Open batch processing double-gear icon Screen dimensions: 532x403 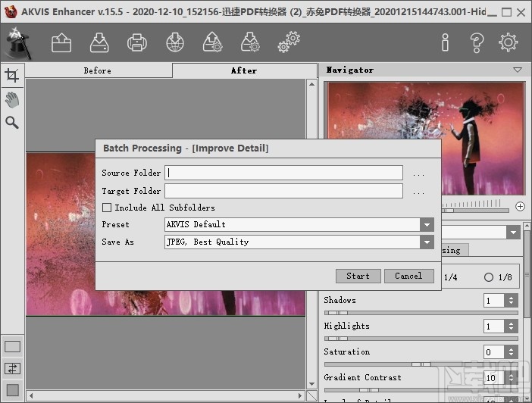tap(289, 42)
